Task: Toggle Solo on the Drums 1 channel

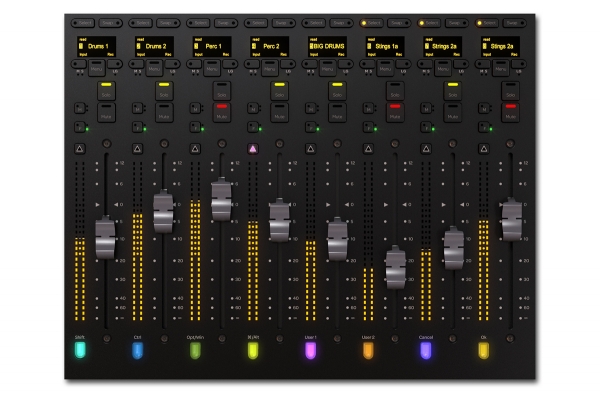Action: point(106,91)
